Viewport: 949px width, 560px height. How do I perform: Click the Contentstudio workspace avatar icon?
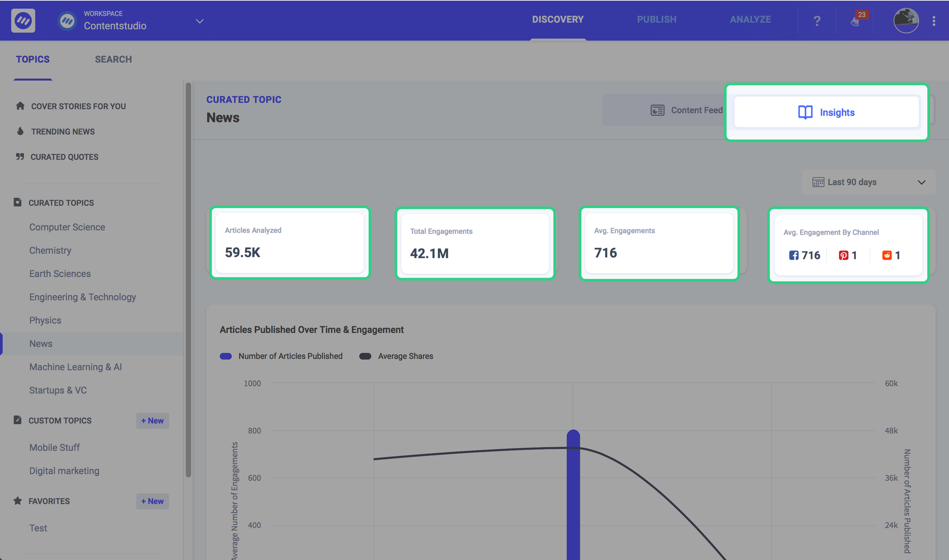pyautogui.click(x=68, y=21)
